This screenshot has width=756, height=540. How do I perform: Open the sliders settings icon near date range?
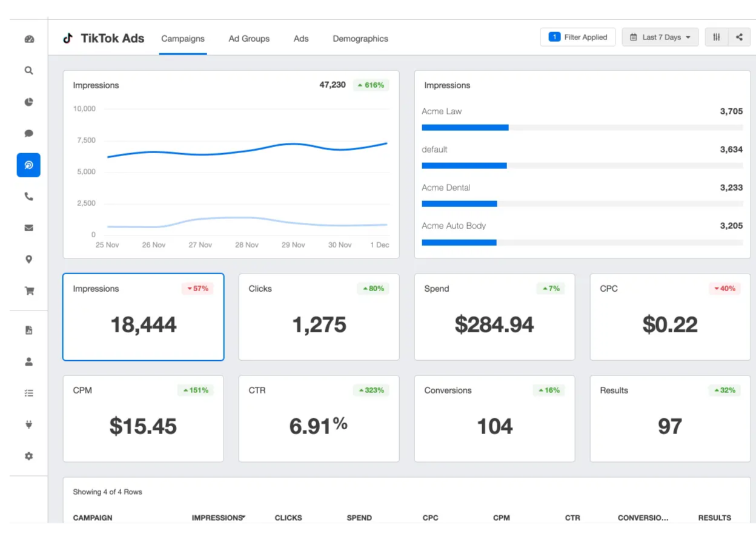pyautogui.click(x=717, y=38)
